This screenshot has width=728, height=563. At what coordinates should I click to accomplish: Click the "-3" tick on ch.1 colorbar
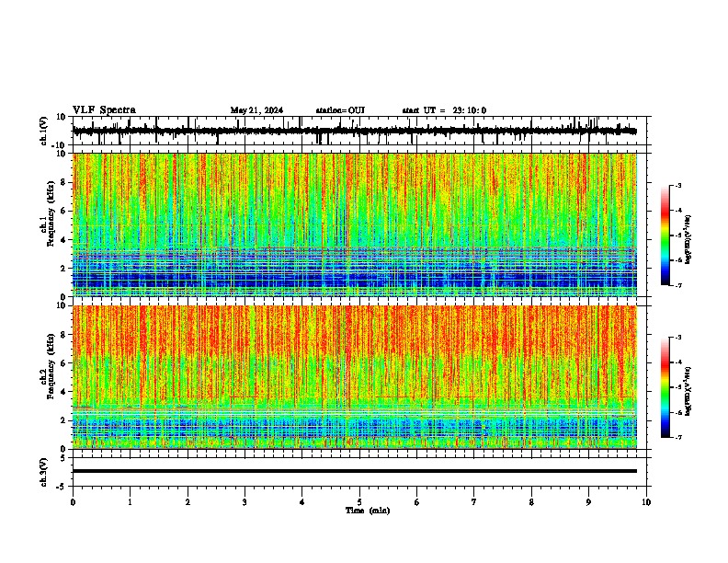point(678,185)
